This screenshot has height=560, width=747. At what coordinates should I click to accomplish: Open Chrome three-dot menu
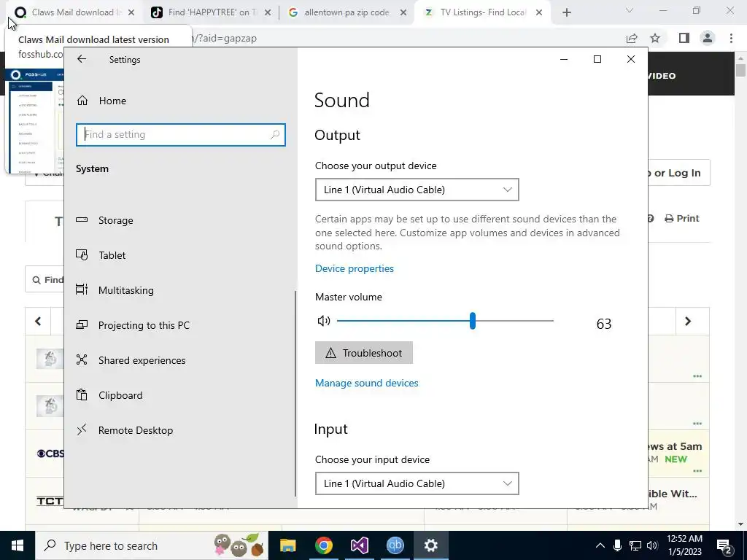point(731,38)
